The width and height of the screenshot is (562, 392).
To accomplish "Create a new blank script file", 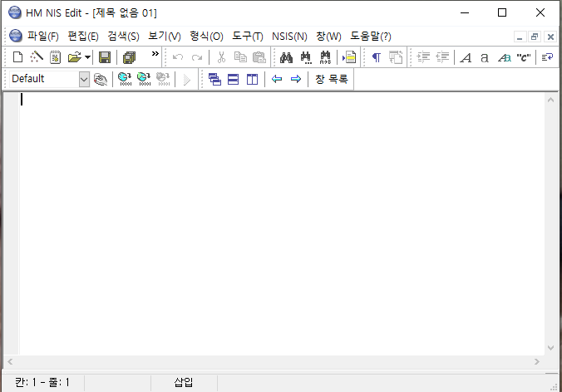I will click(17, 57).
